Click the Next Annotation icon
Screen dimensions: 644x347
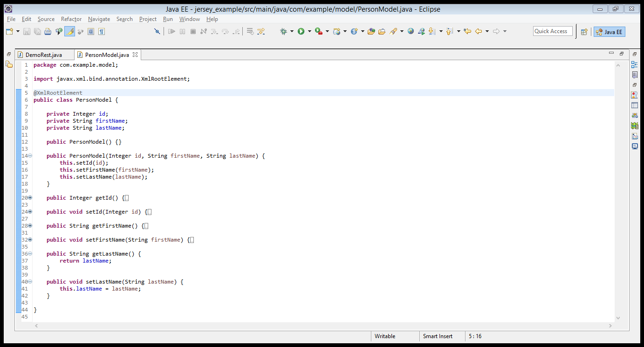click(x=431, y=31)
